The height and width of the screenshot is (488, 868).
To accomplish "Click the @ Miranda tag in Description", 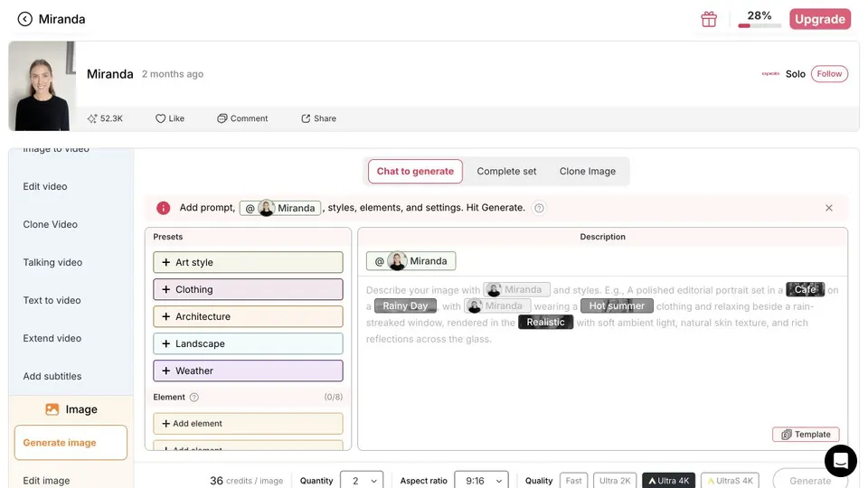I will (x=410, y=261).
